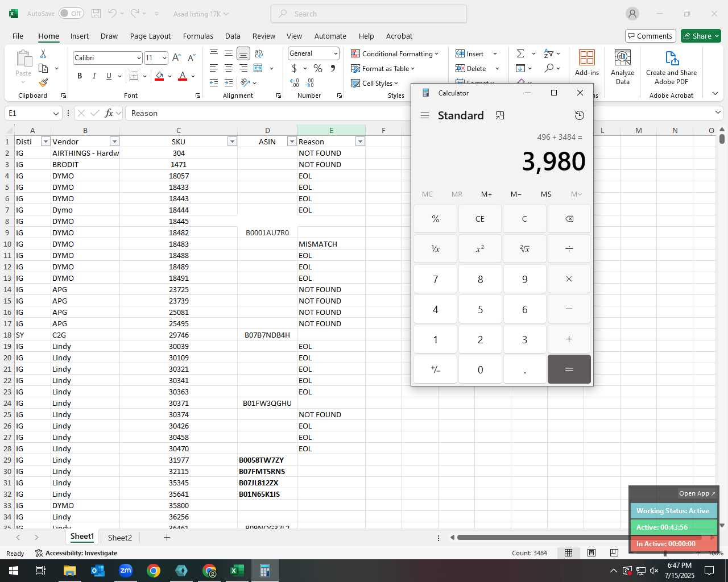
Task: Click Create and Share Adobe PDF
Action: [672, 67]
